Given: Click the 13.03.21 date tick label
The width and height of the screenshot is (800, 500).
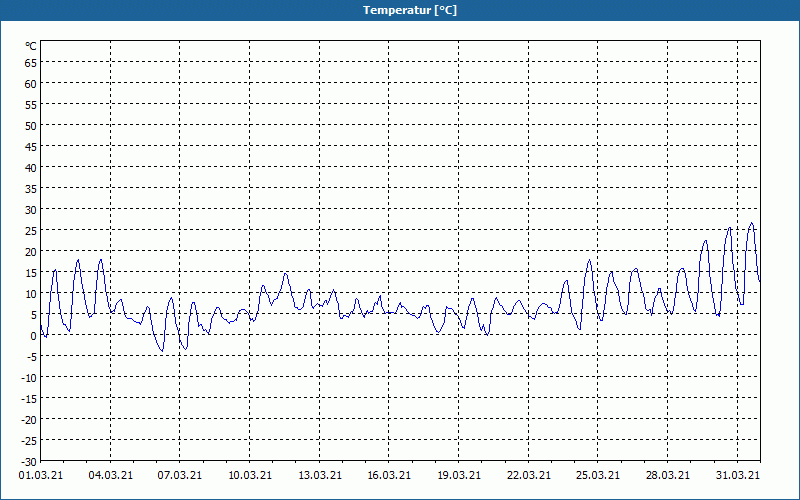Looking at the screenshot, I should pos(320,475).
